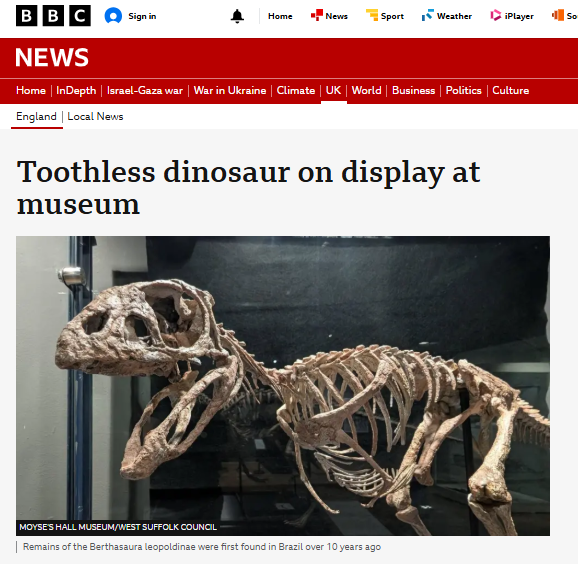This screenshot has height=564, width=578.
Task: Click the blue Weather icon
Action: 428,15
